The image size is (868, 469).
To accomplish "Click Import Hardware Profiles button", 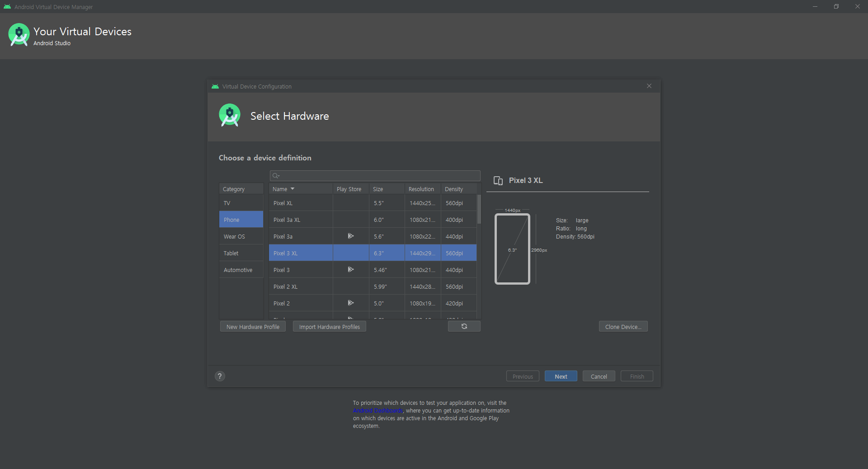I will click(x=330, y=327).
